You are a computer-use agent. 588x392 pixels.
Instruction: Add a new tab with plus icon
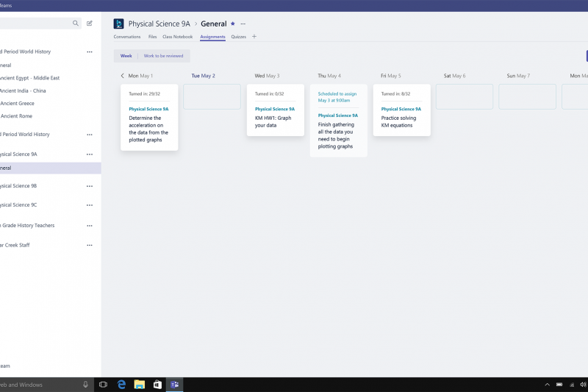254,36
